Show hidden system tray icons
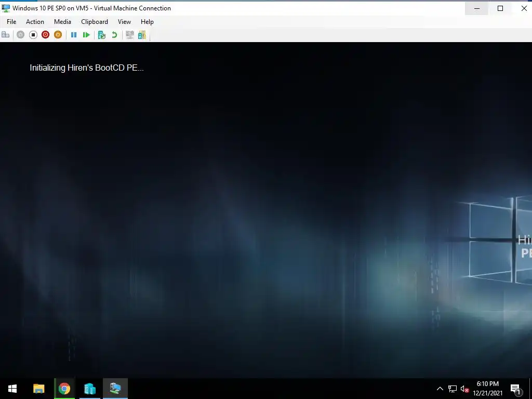This screenshot has width=532, height=399. (x=440, y=389)
